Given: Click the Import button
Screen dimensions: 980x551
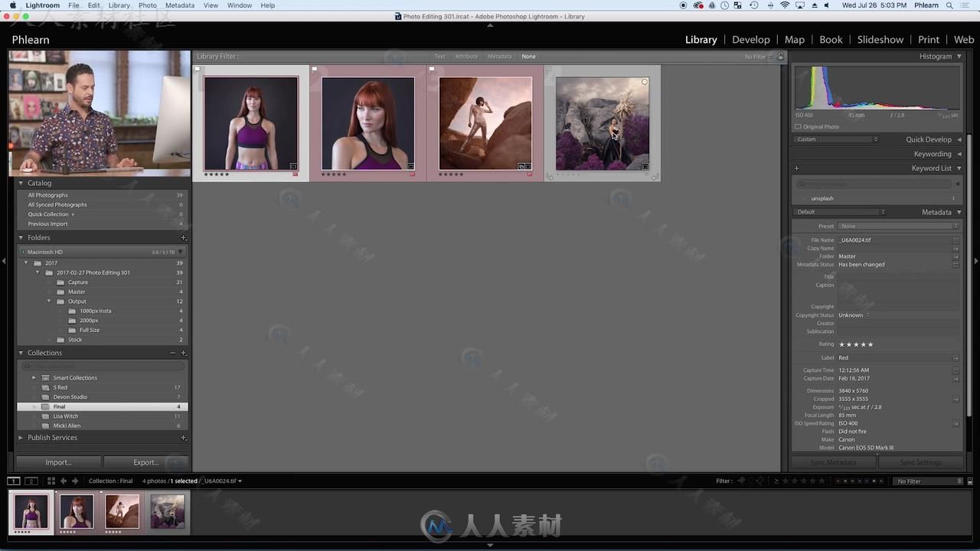Looking at the screenshot, I should coord(58,462).
